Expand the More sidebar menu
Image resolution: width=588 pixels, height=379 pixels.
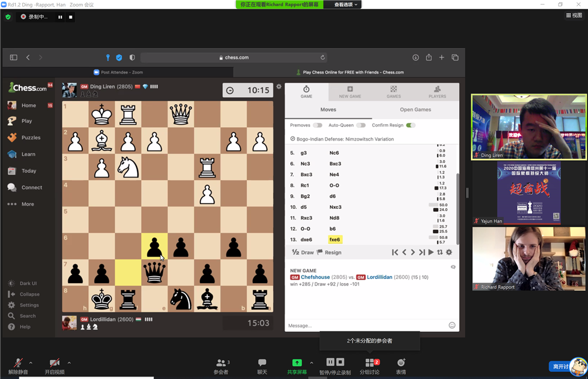(x=28, y=204)
